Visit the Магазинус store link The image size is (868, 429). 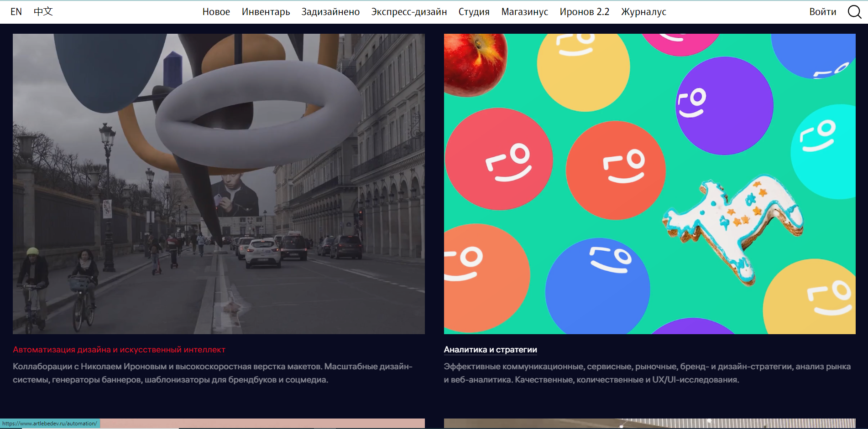[524, 12]
